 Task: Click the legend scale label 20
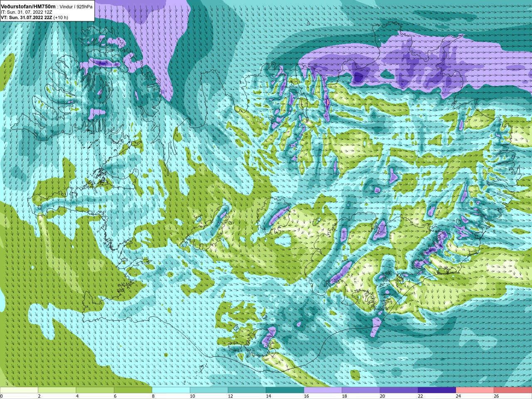coord(382,397)
